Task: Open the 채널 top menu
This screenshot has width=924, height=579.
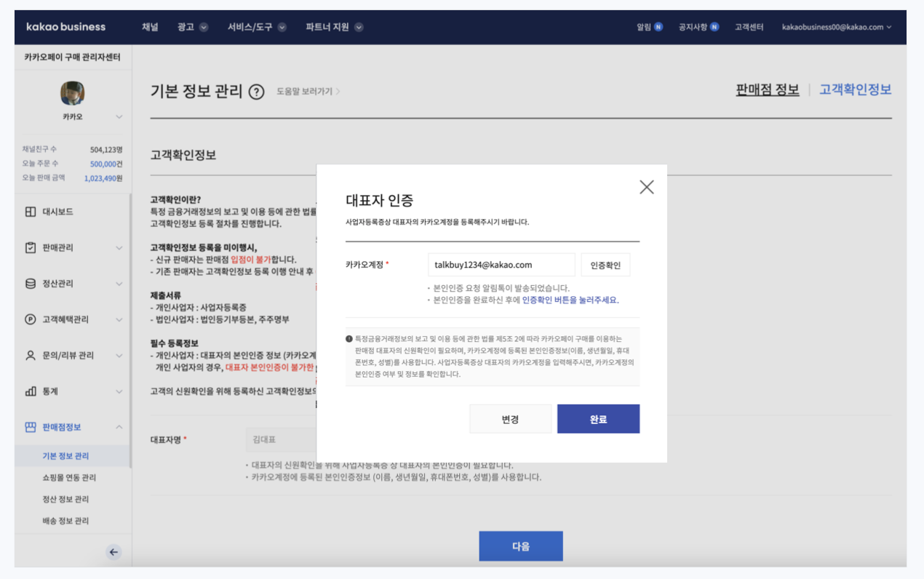Action: click(150, 27)
